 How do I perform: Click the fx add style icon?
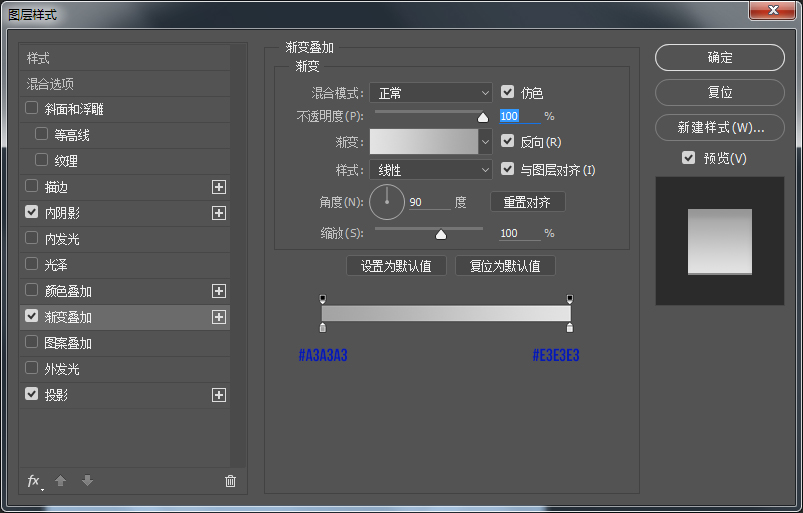34,481
